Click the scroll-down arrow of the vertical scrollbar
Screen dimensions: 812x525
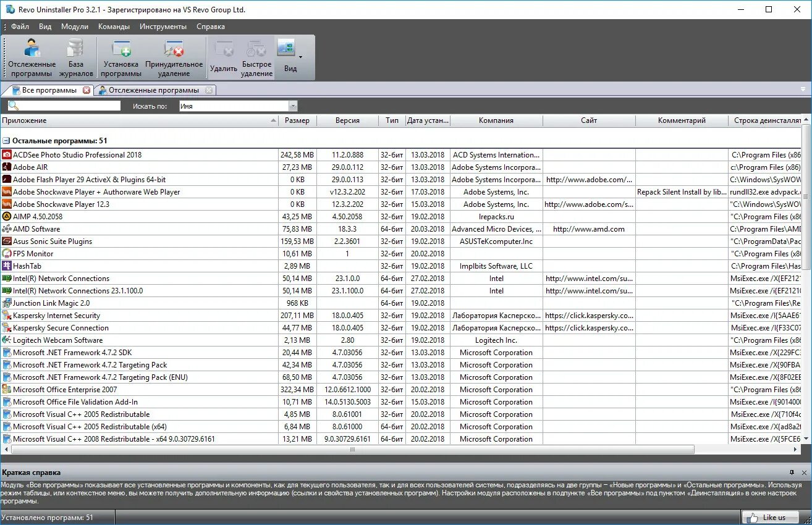[806, 439]
